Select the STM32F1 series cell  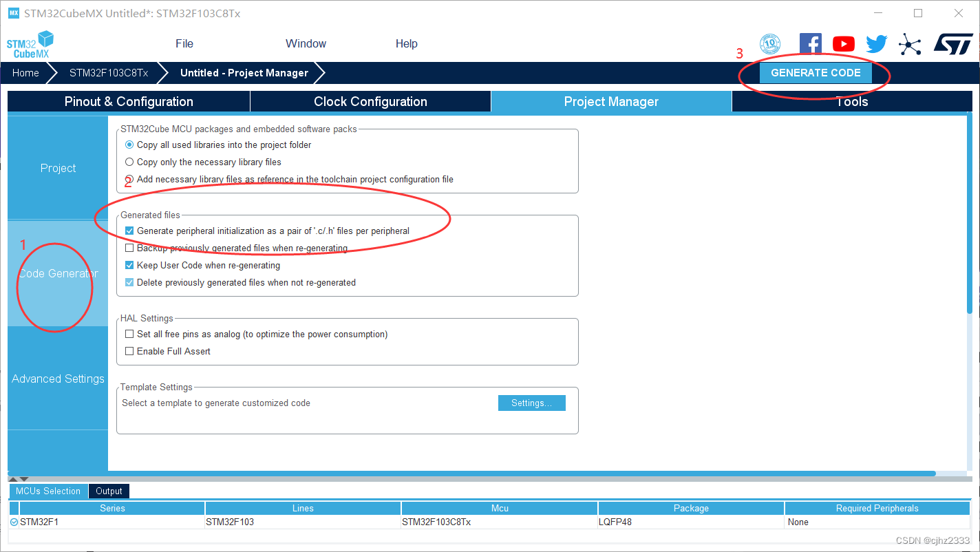pos(112,522)
